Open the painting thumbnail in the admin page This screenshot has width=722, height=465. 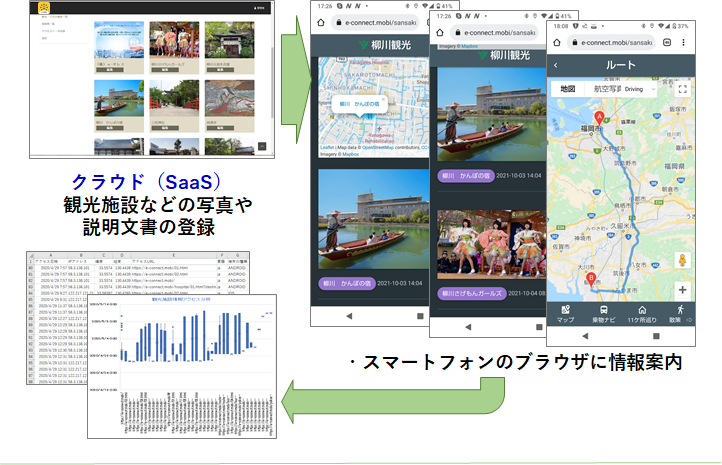[x=229, y=98]
